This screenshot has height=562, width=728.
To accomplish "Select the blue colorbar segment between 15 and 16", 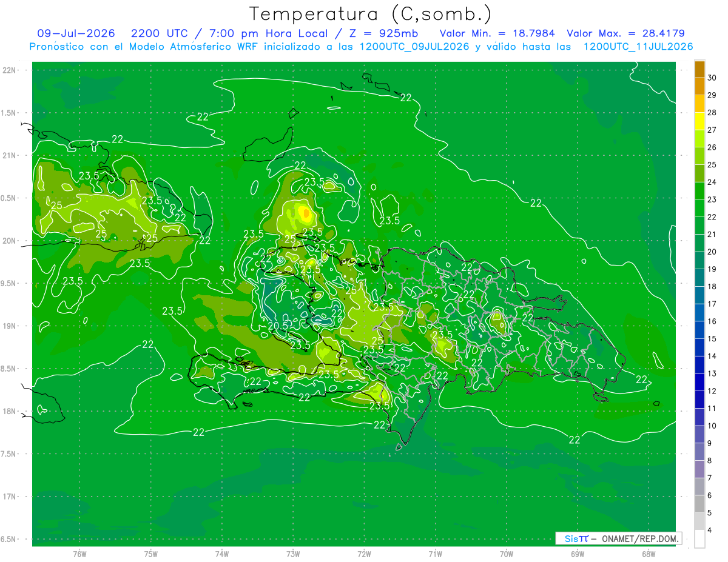I will tap(699, 330).
